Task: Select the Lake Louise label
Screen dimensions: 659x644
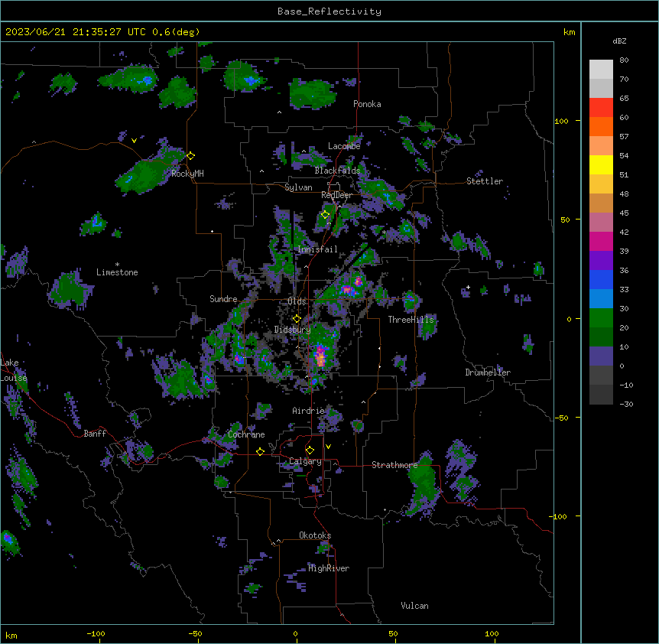Action: point(13,370)
